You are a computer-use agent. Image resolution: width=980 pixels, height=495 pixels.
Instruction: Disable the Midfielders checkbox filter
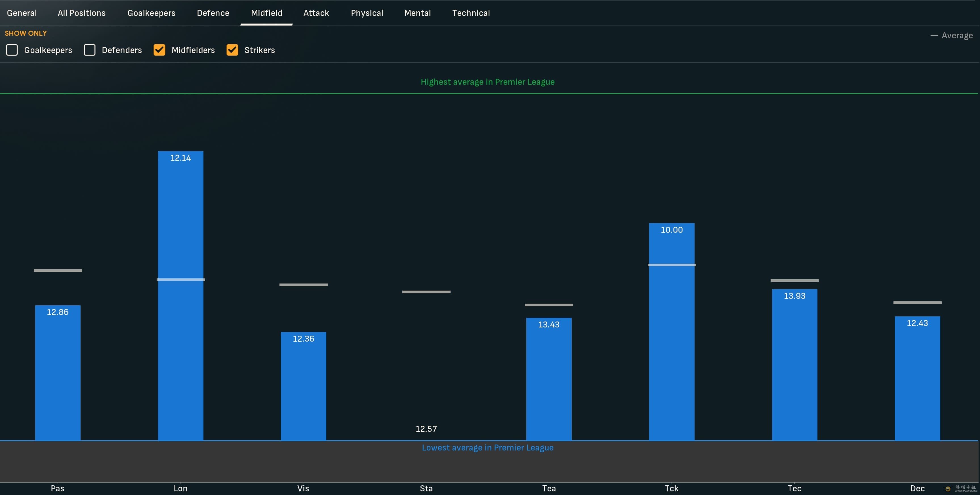[x=159, y=49]
